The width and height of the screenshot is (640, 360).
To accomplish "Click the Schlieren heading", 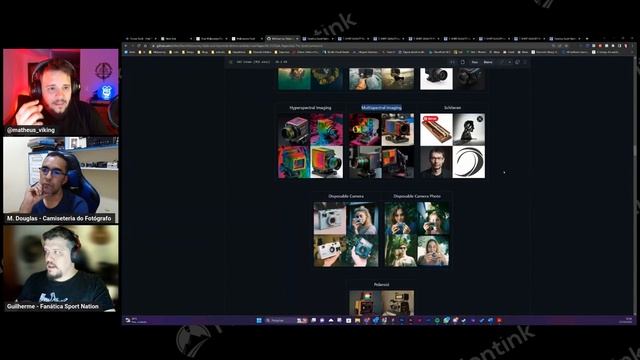I will coord(452,108).
